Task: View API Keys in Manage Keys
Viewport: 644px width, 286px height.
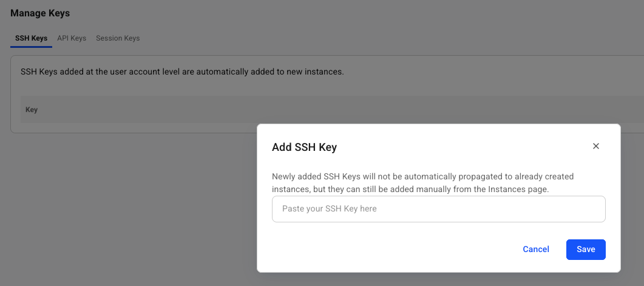Action: (x=72, y=38)
